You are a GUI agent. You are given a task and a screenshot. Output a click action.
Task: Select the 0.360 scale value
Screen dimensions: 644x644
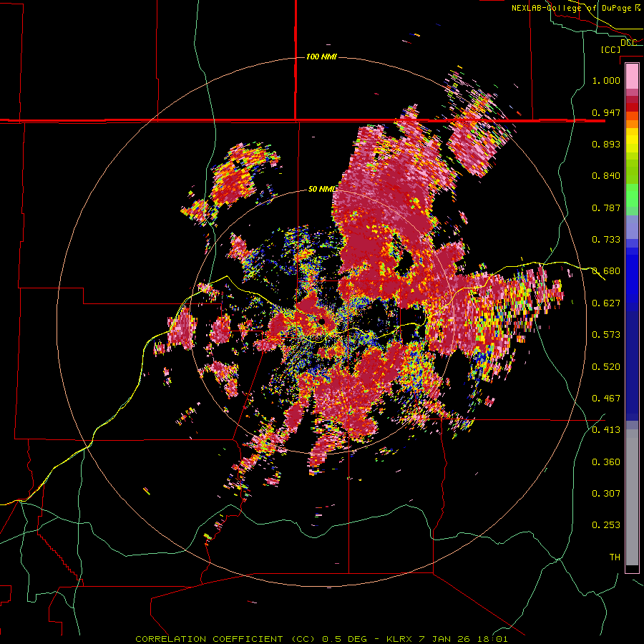click(606, 462)
